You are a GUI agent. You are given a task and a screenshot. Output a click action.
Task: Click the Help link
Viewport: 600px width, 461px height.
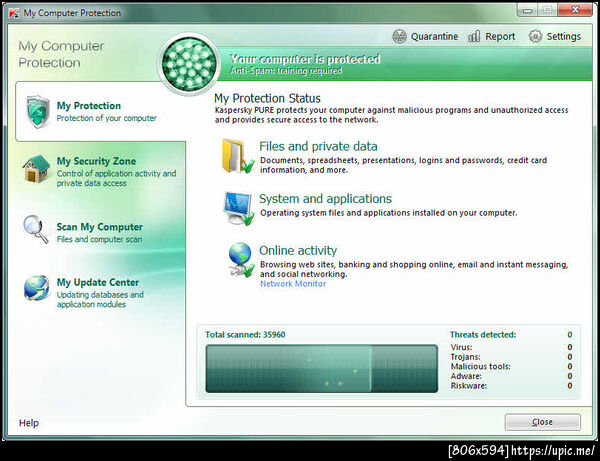click(x=29, y=423)
